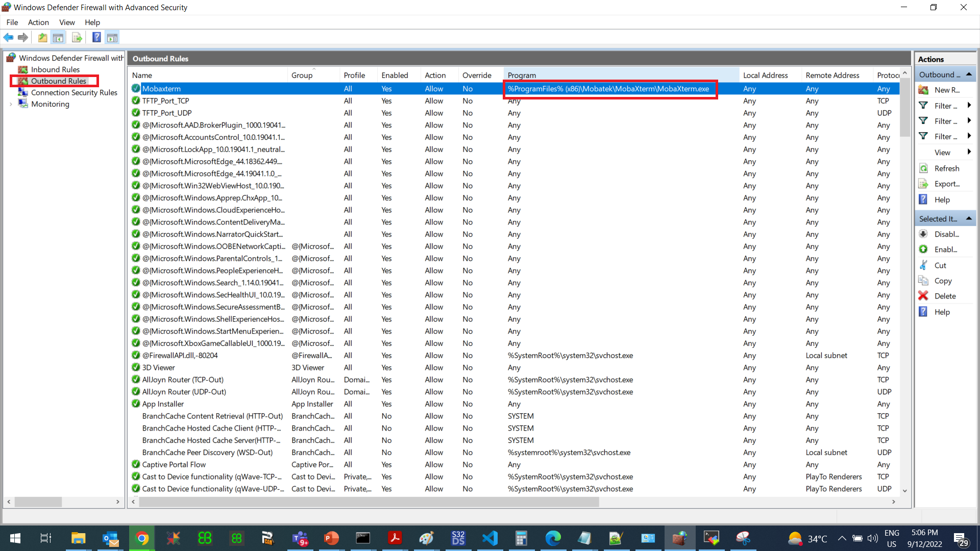Select the 3D Viewer rule row
This screenshot has width=980, height=551.
pyautogui.click(x=513, y=367)
